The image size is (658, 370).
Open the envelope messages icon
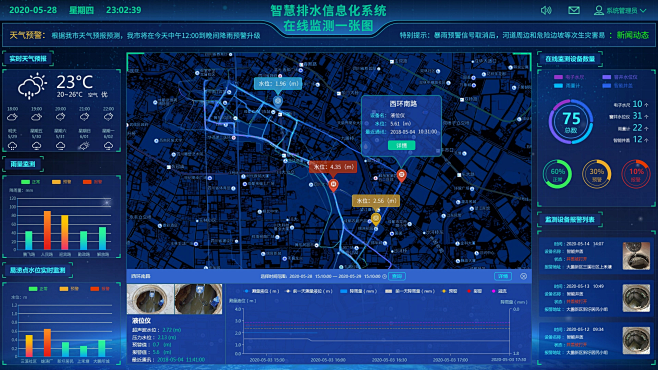tap(574, 10)
